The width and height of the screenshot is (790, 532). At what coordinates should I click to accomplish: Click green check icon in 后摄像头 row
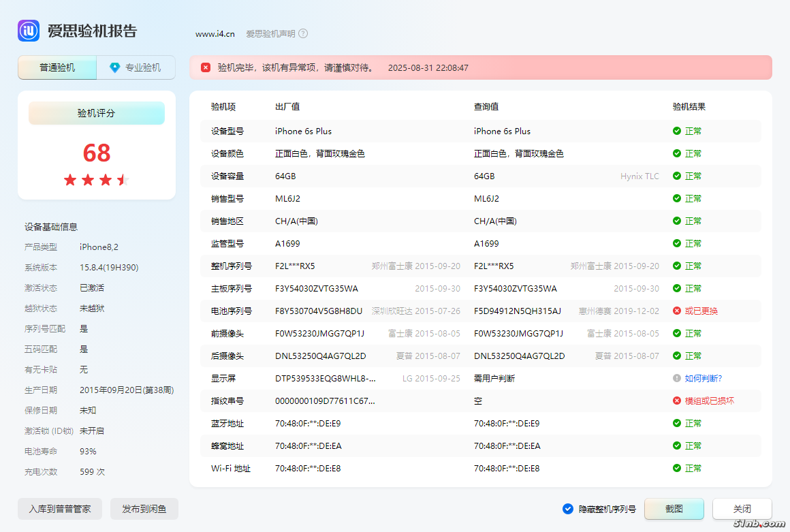pos(677,356)
